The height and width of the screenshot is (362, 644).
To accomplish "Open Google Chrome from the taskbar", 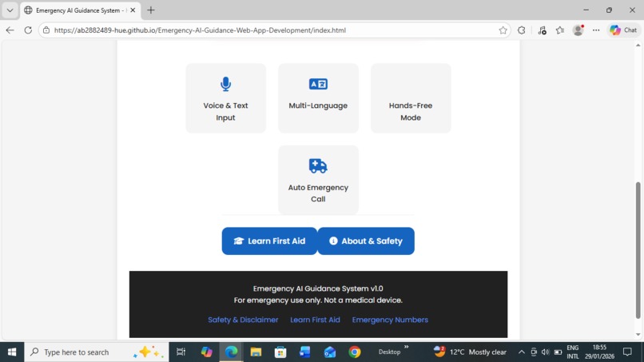I will (x=355, y=352).
